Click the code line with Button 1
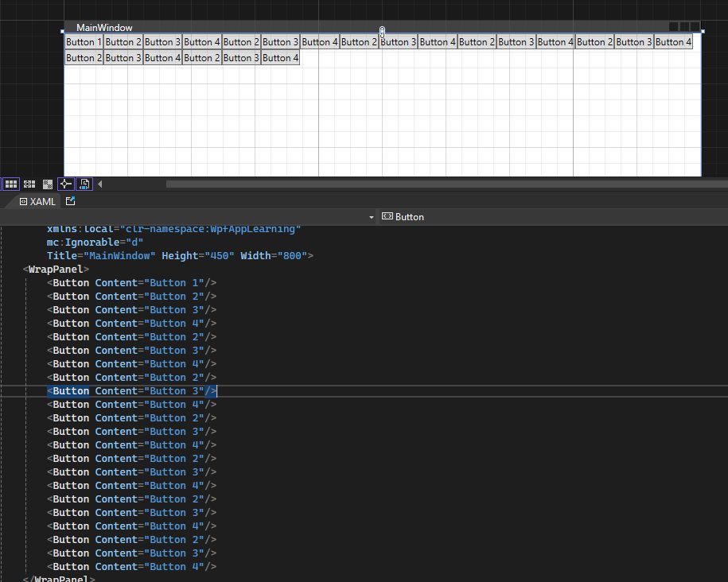Viewport: 728px width, 582px height. pyautogui.click(x=131, y=282)
